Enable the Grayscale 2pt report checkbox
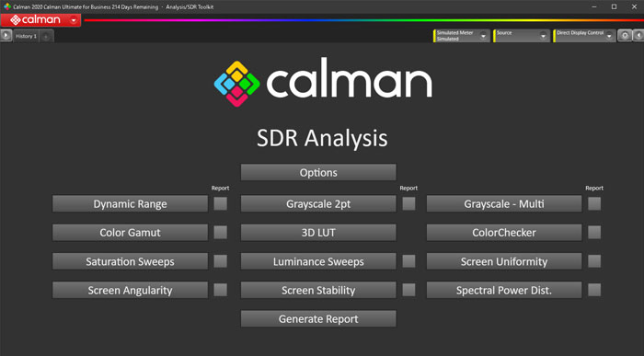The width and height of the screenshot is (644, 356). click(x=408, y=203)
